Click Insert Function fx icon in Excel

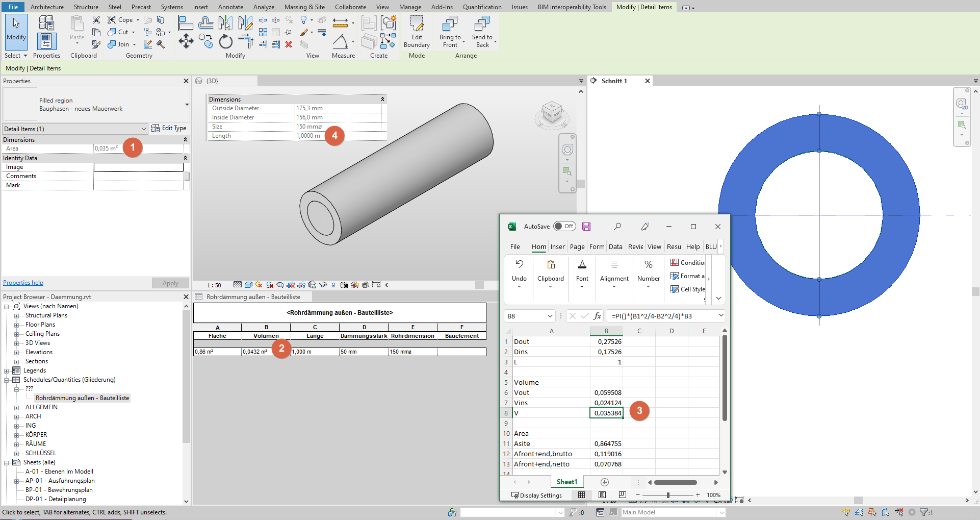597,316
